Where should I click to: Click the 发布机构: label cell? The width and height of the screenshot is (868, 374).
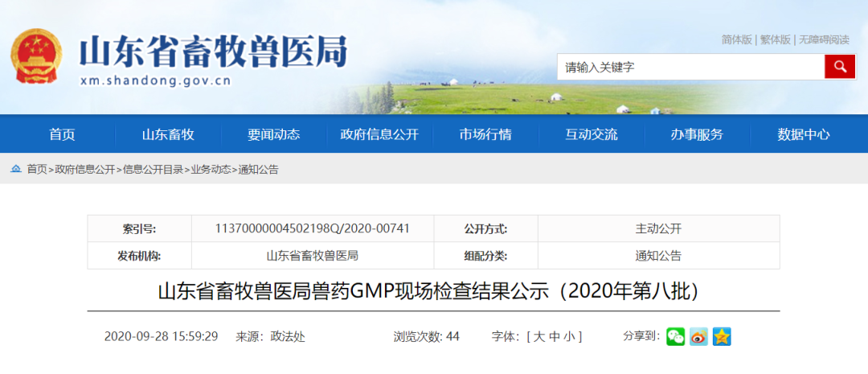click(140, 256)
